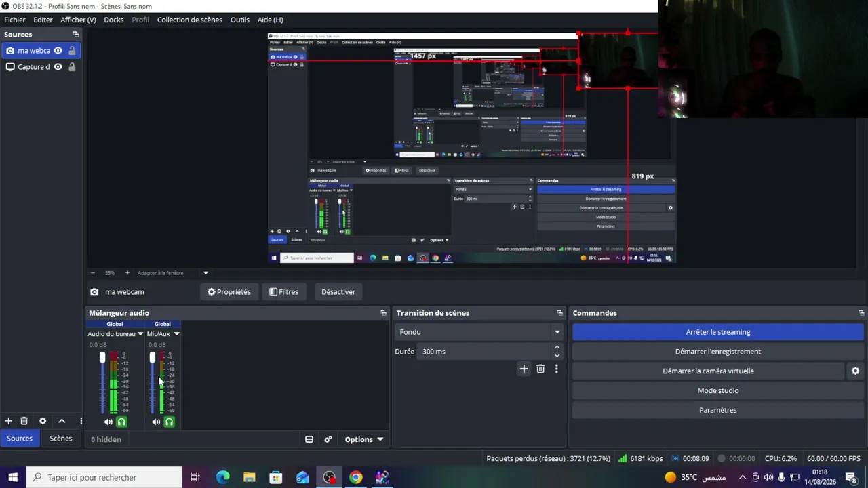Open Propriétés for ma webcam
Image resolution: width=868 pixels, height=488 pixels.
click(x=229, y=291)
